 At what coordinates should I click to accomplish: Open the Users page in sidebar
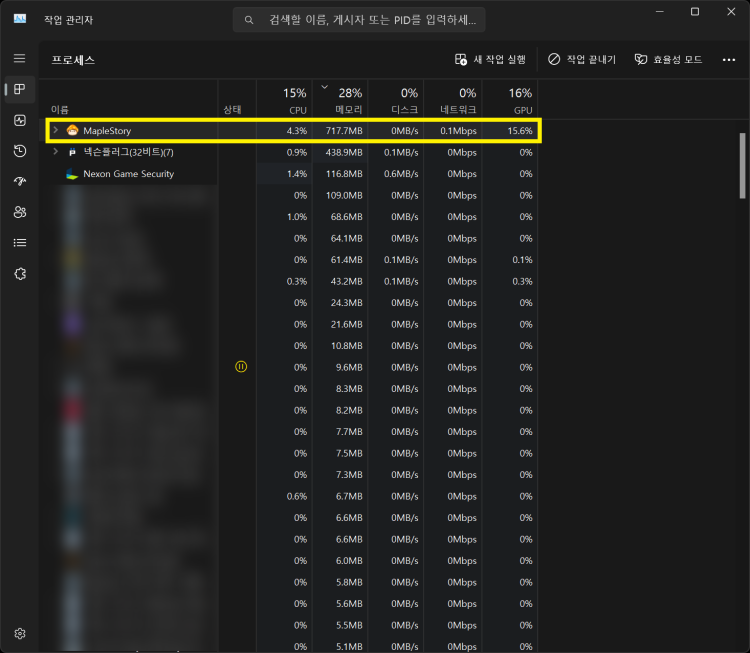[20, 212]
